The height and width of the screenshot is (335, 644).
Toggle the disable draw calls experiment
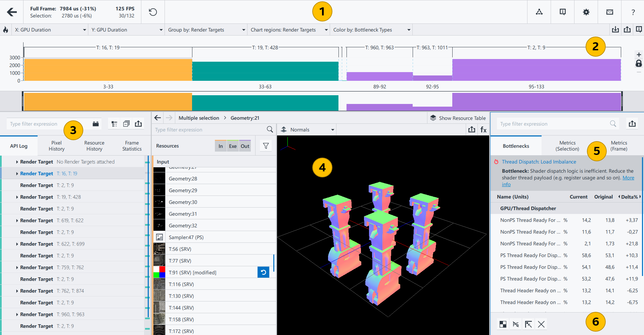tap(541, 324)
